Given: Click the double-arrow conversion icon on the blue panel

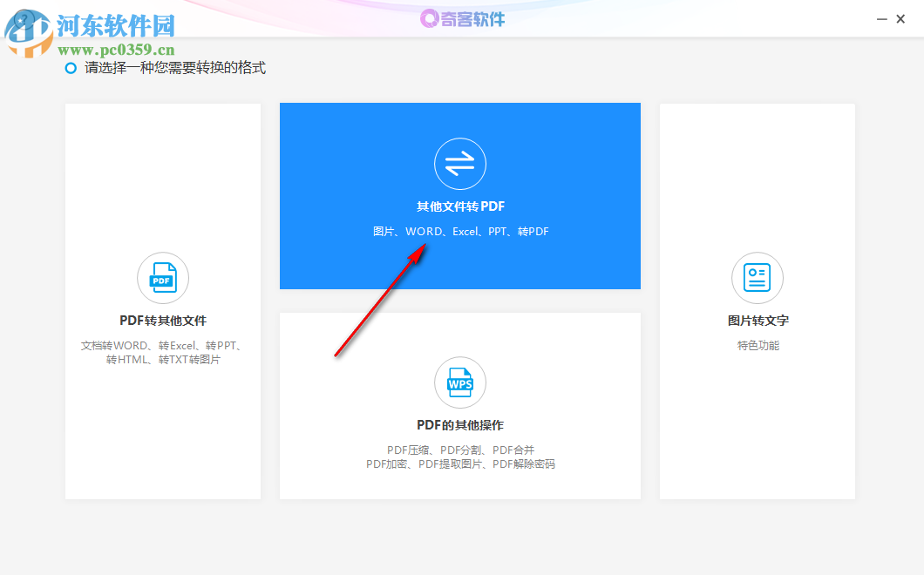Looking at the screenshot, I should 460,163.
